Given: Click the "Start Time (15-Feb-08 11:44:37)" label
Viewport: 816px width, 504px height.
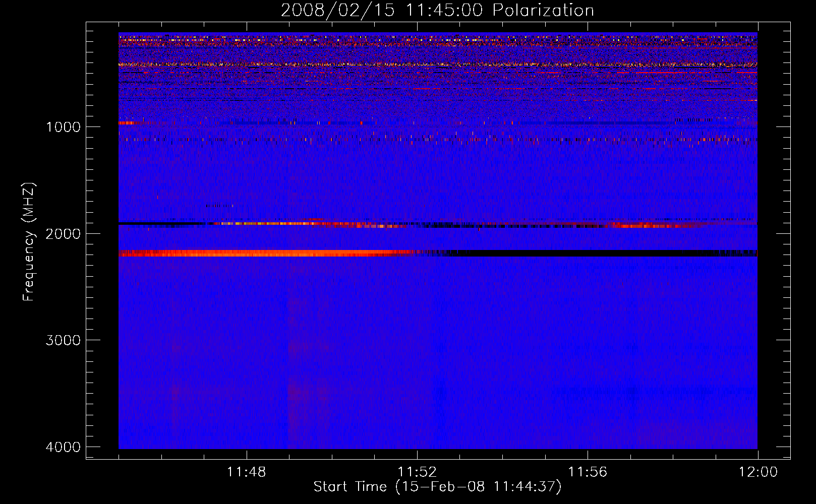Looking at the screenshot, I should click(437, 487).
